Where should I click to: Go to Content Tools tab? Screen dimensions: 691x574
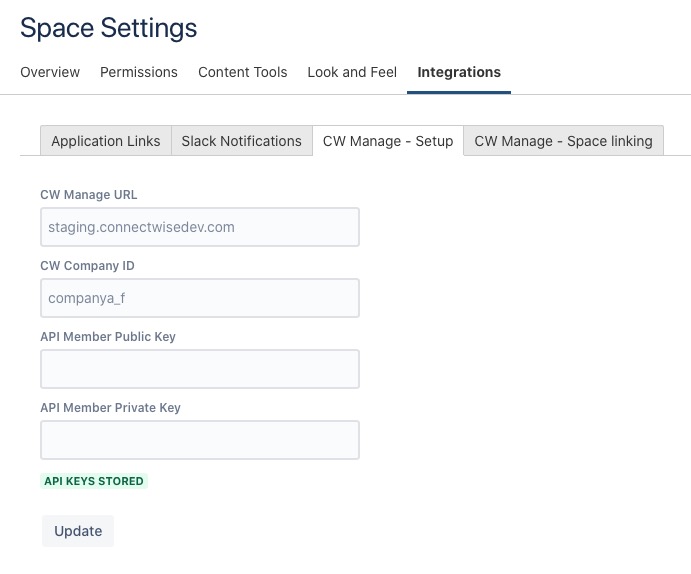243,72
